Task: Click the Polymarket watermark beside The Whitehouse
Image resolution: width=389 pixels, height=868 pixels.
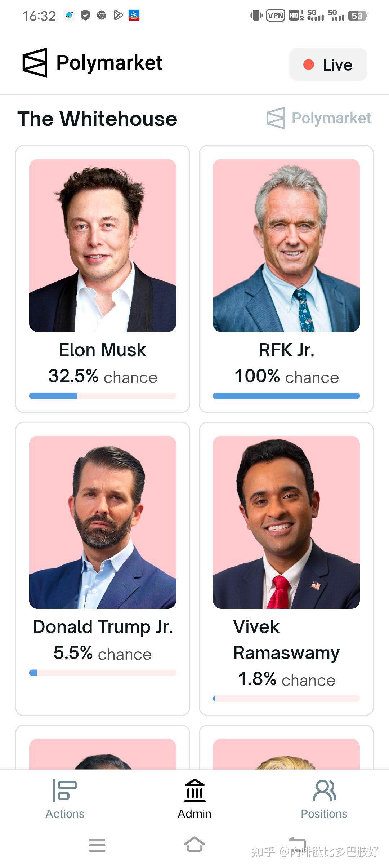Action: point(319,118)
